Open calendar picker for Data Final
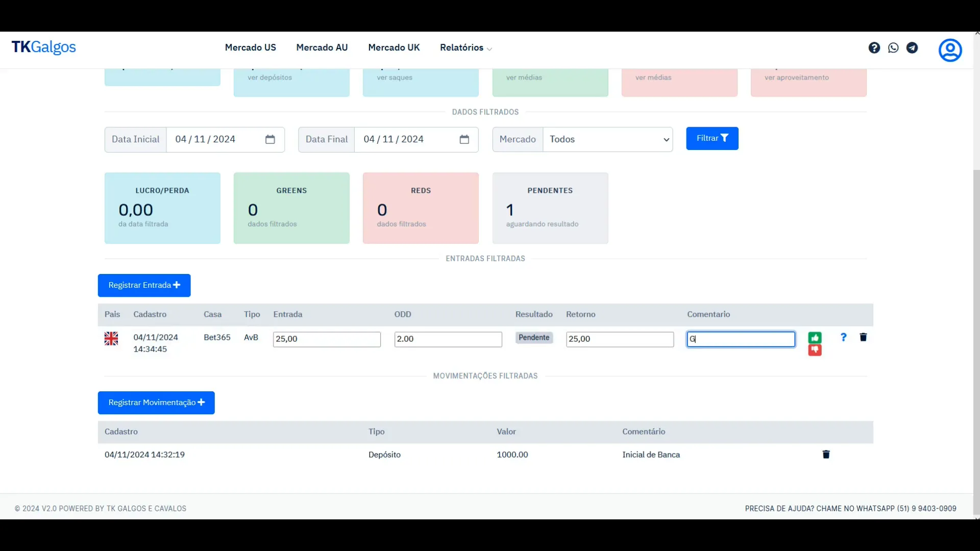The height and width of the screenshot is (551, 980). pos(464,139)
